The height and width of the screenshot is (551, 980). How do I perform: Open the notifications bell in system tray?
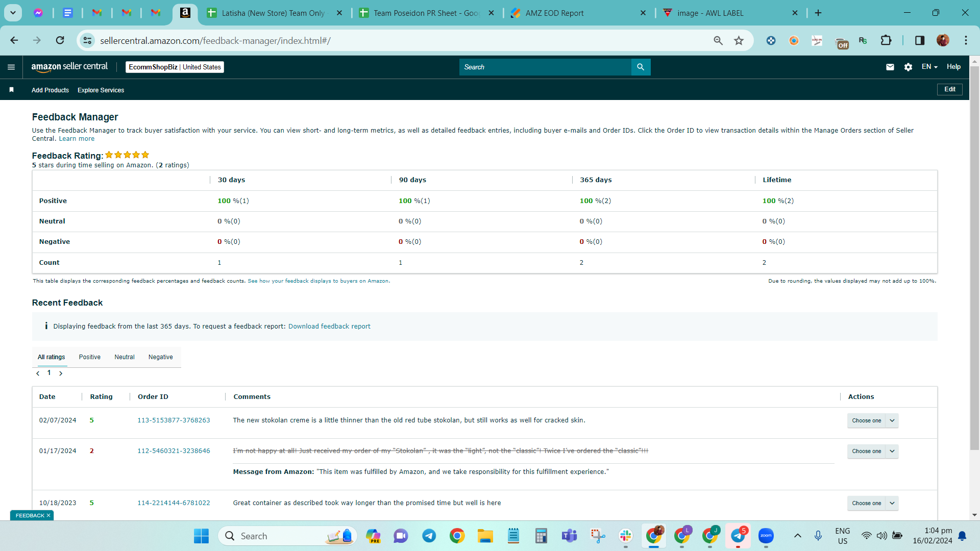(962, 536)
